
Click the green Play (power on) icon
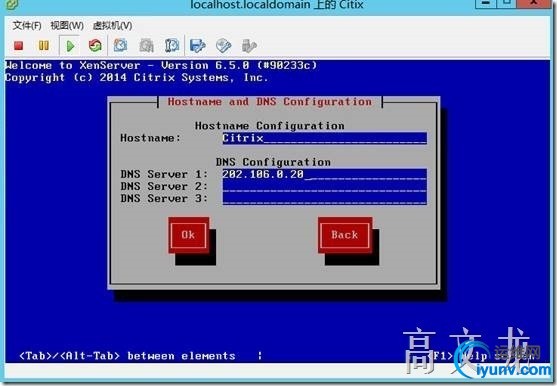(x=70, y=46)
